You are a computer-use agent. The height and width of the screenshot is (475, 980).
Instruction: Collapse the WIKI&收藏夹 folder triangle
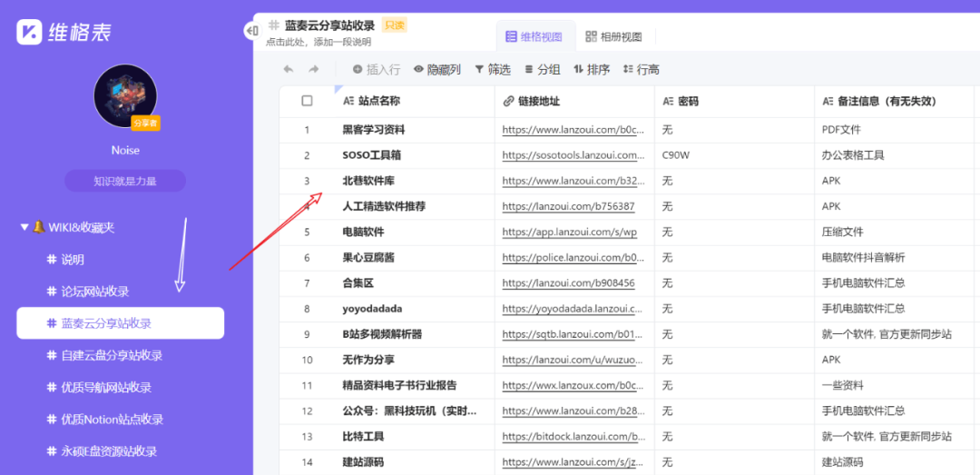[x=24, y=227]
